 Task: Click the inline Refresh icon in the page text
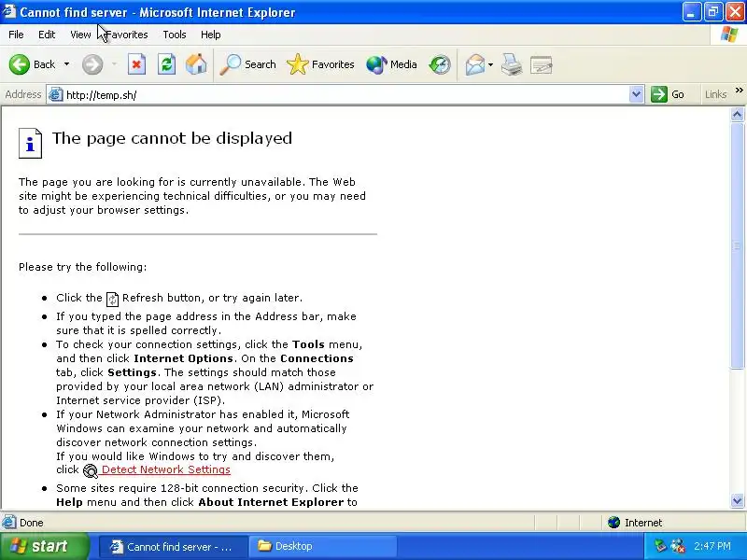112,299
